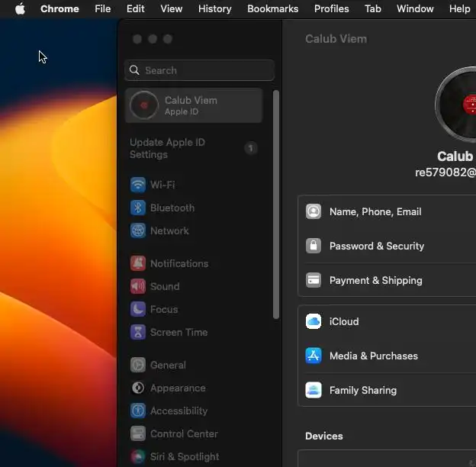Click the Appearance icon
Image resolution: width=476 pixels, height=467 pixels.
pyautogui.click(x=138, y=388)
